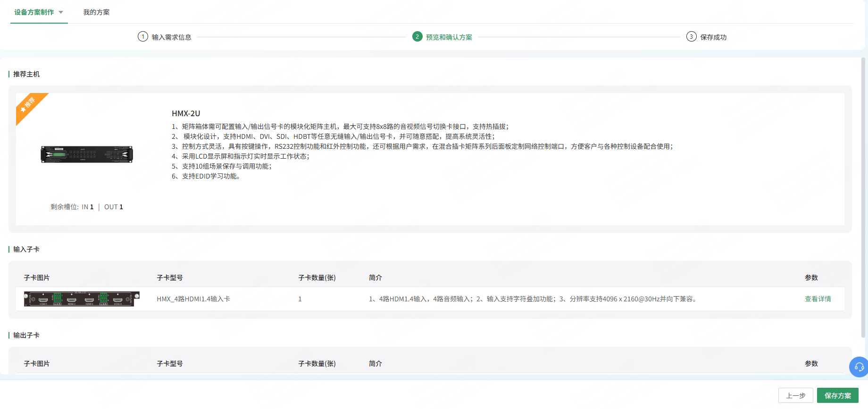
Task: Open the customer service headset chat icon
Action: click(x=859, y=367)
